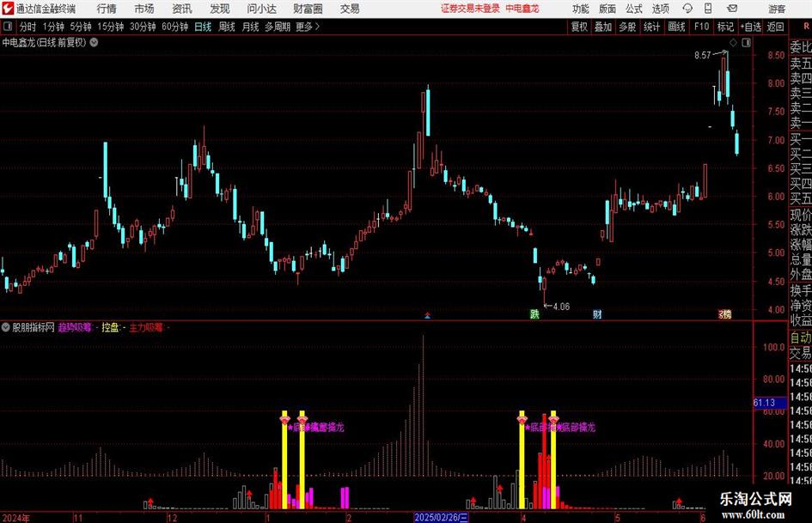Click the 游客 guest account label
Viewport: 812px width, 523px height.
pos(777,9)
